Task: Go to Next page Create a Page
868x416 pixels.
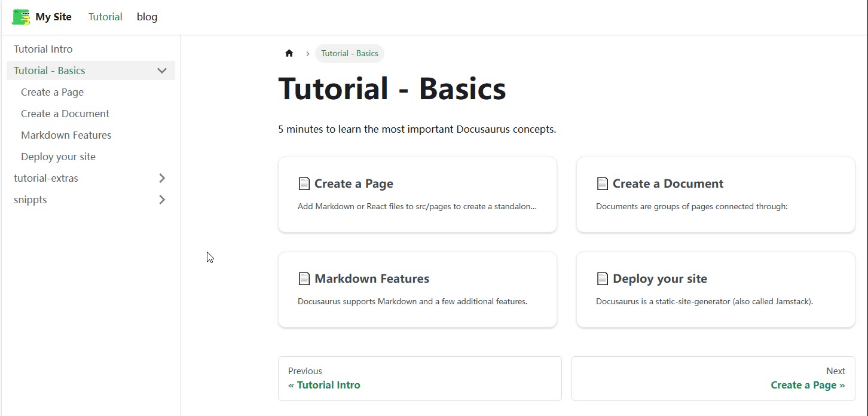Action: (713, 378)
